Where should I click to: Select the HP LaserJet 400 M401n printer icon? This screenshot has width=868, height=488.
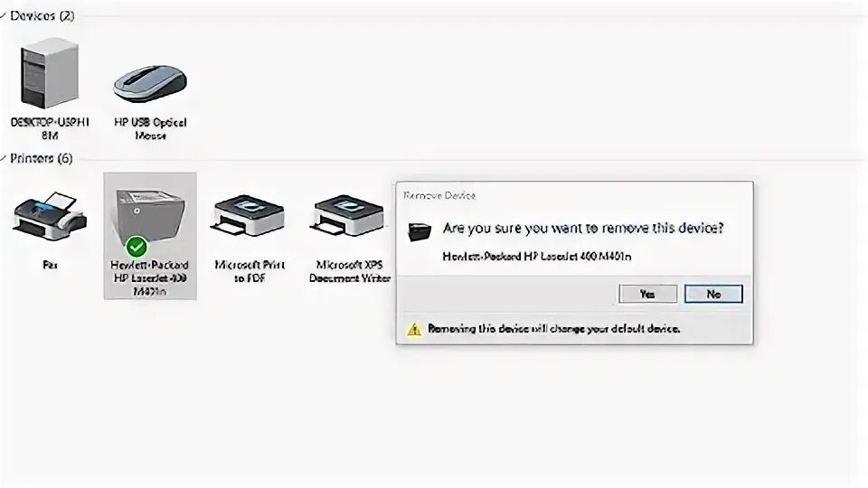pyautogui.click(x=150, y=217)
